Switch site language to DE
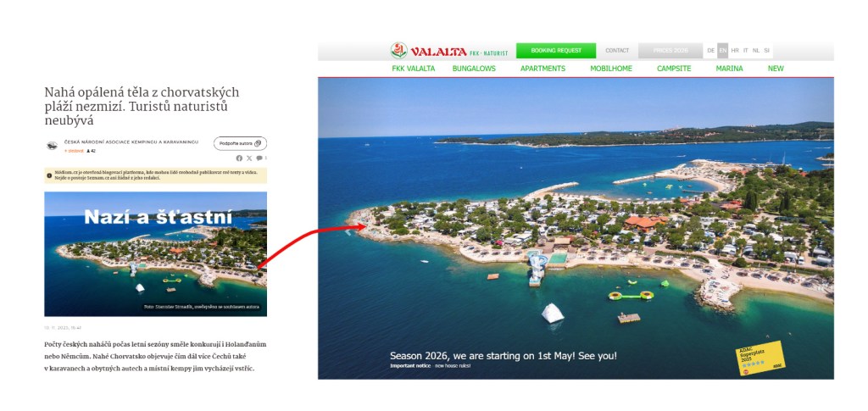 coord(711,50)
